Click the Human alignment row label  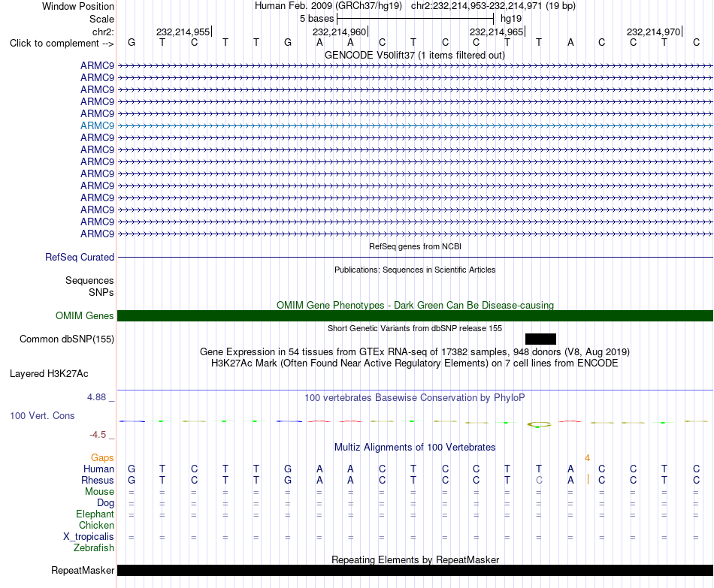98,469
